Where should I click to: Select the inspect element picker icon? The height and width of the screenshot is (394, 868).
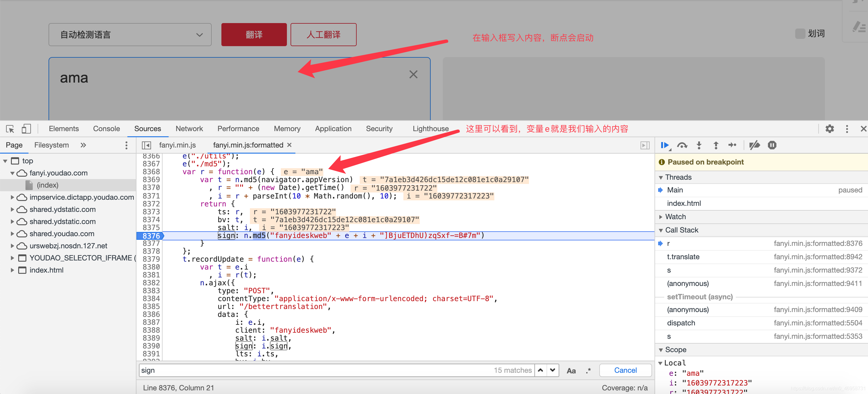[x=10, y=129]
